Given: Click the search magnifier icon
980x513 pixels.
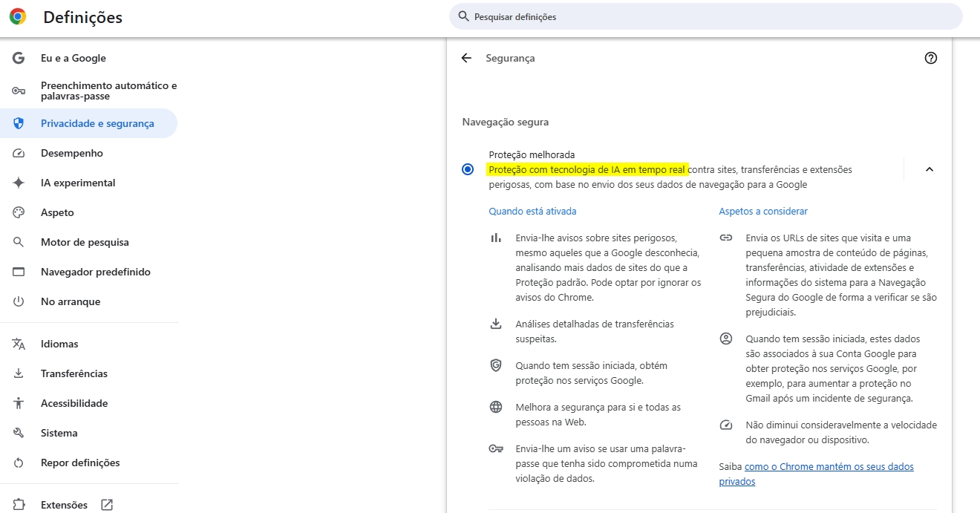Looking at the screenshot, I should (x=464, y=16).
